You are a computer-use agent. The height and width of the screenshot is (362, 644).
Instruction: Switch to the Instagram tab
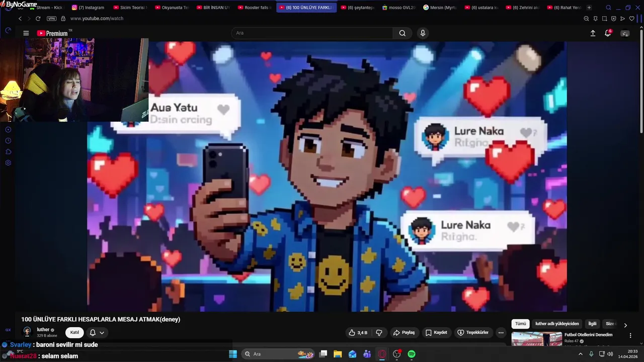[88, 8]
